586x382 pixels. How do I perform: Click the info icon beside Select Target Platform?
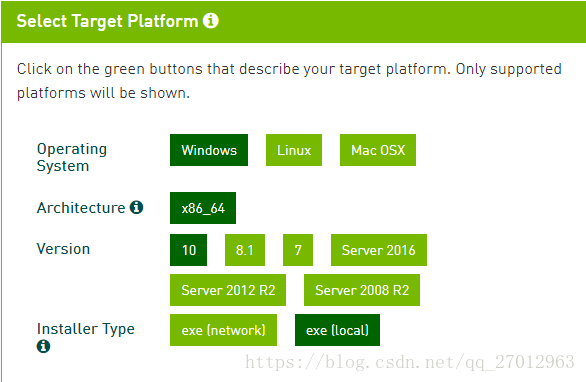coord(211,21)
